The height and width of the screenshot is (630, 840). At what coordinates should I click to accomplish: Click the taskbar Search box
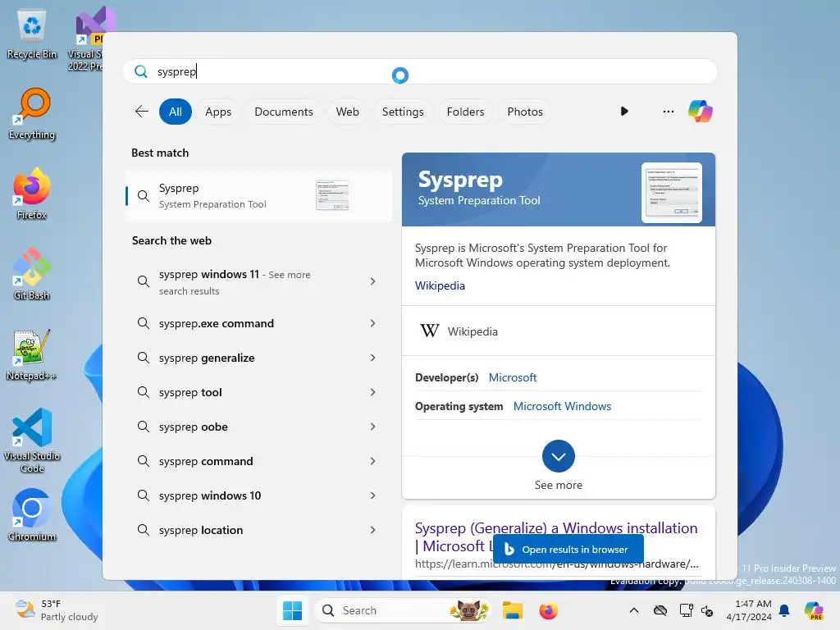pyautogui.click(x=402, y=610)
